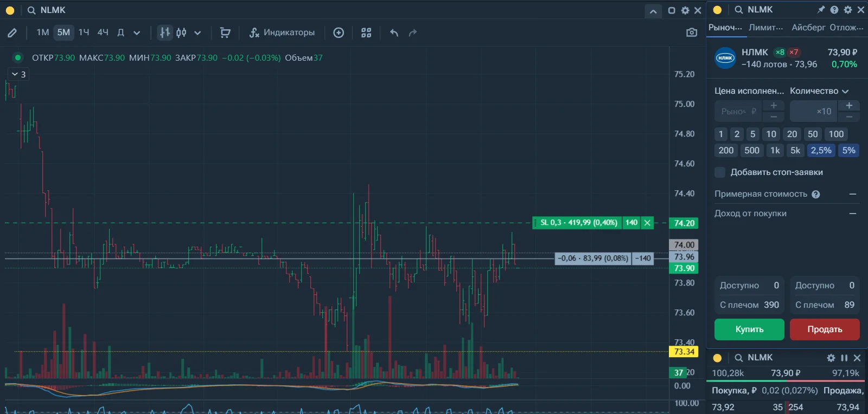Set quantity preset to 1k

pos(775,151)
